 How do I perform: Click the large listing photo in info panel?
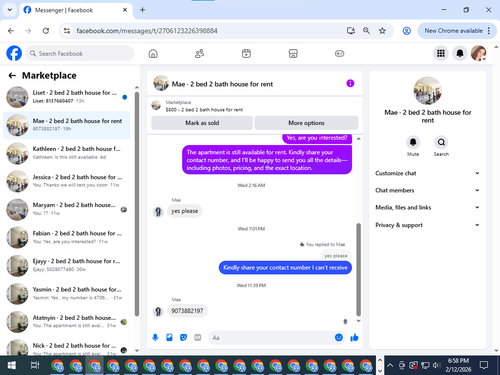click(x=427, y=91)
